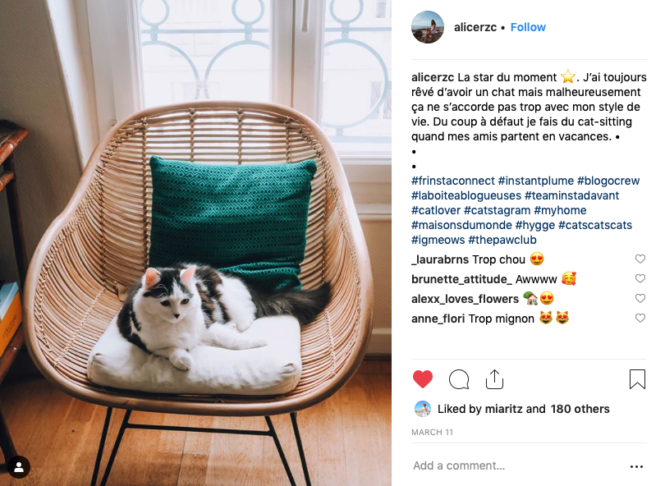Open comments with speech bubble icon
This screenshot has height=486, width=665.
point(459,379)
